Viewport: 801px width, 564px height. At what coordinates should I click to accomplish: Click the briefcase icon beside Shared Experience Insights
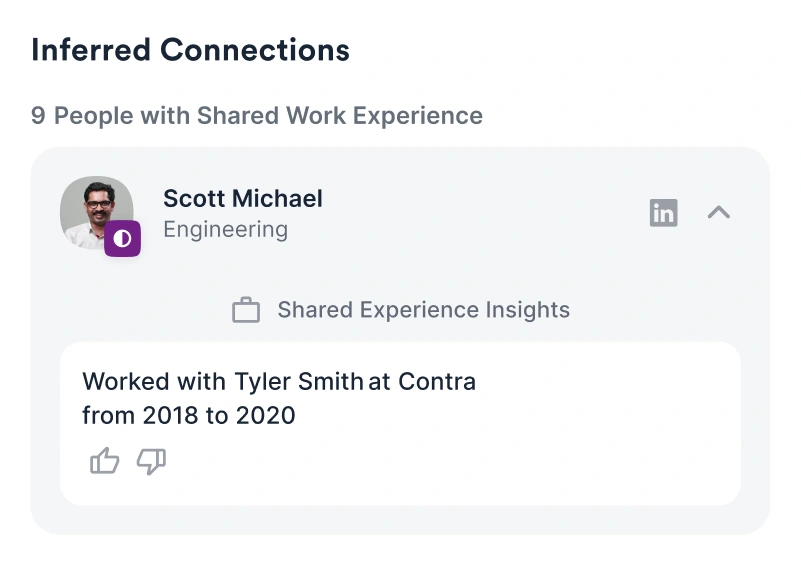tap(246, 310)
